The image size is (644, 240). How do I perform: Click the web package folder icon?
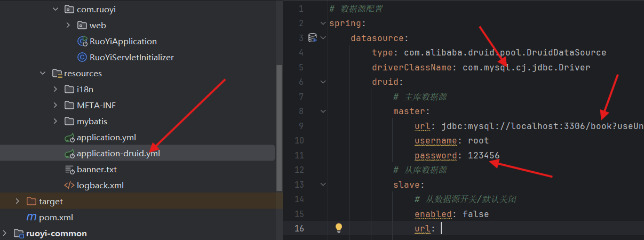[x=82, y=25]
